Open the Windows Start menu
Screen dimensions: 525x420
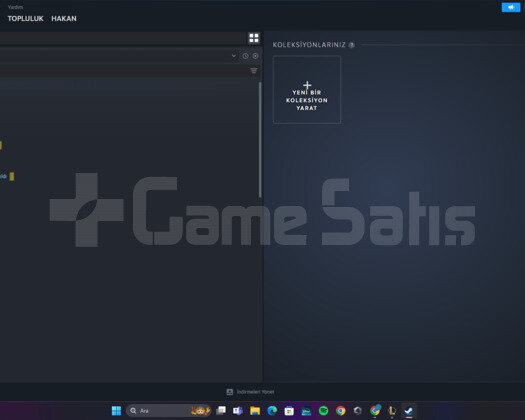tap(116, 411)
